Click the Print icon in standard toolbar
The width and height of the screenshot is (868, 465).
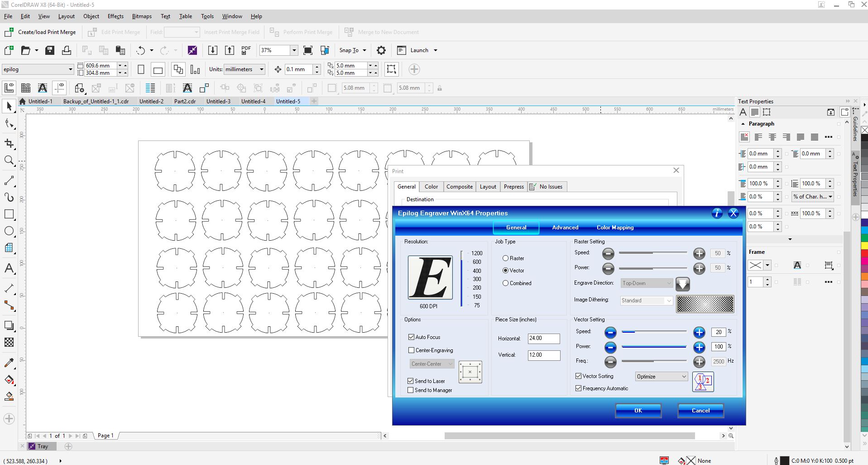tap(67, 50)
